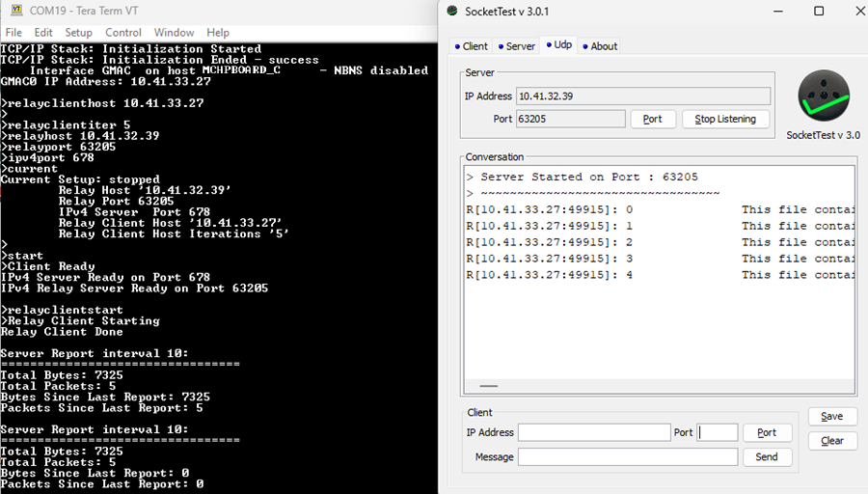
Task: Open the Control menu in Tera Term
Action: point(122,33)
